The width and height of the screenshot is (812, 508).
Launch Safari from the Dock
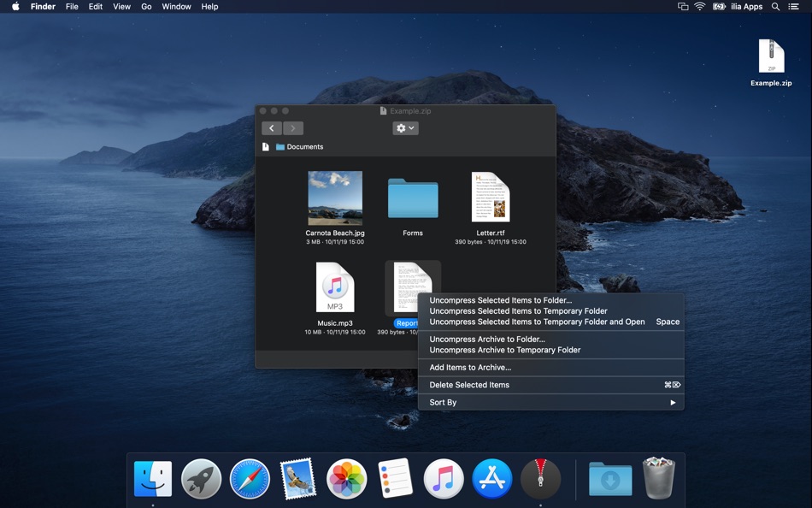click(x=250, y=479)
